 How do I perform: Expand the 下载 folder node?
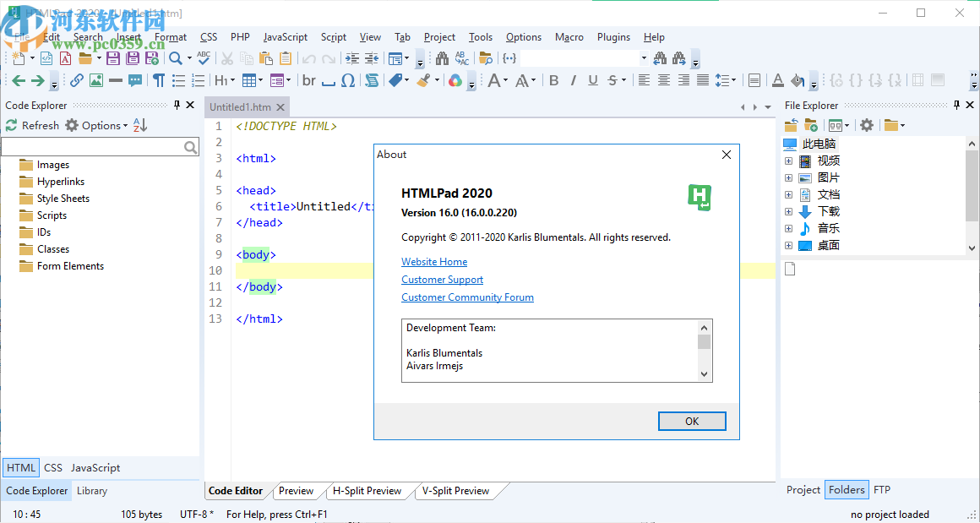(789, 212)
